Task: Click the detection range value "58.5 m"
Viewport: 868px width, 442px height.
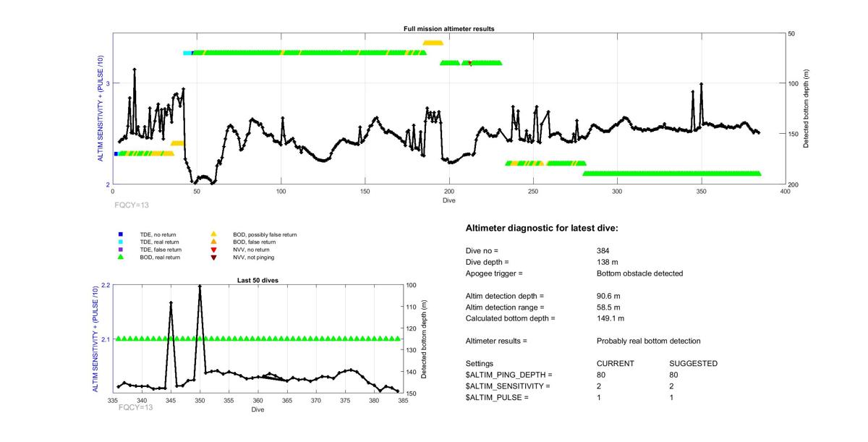Action: click(x=609, y=307)
